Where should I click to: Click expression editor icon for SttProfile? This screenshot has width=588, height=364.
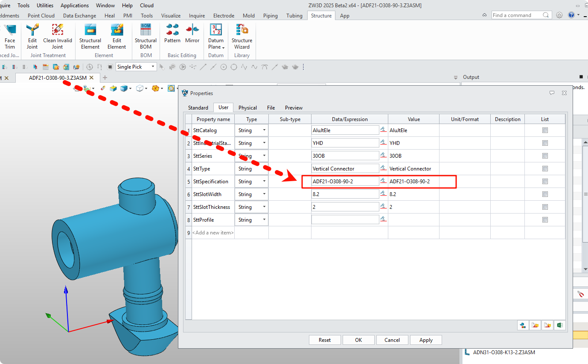[x=383, y=219]
